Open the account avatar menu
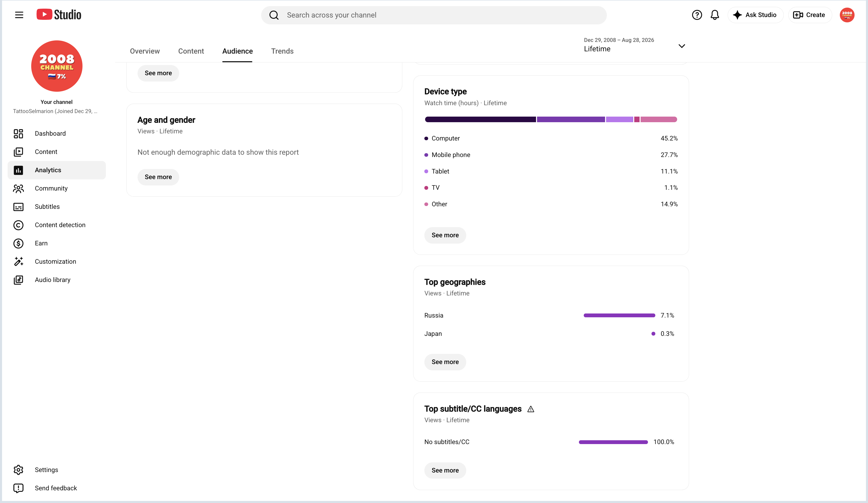 coord(847,15)
